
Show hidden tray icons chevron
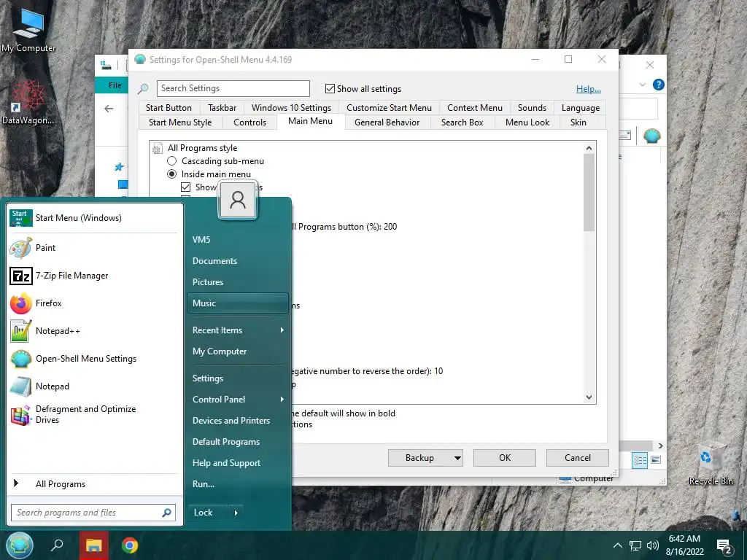617,545
